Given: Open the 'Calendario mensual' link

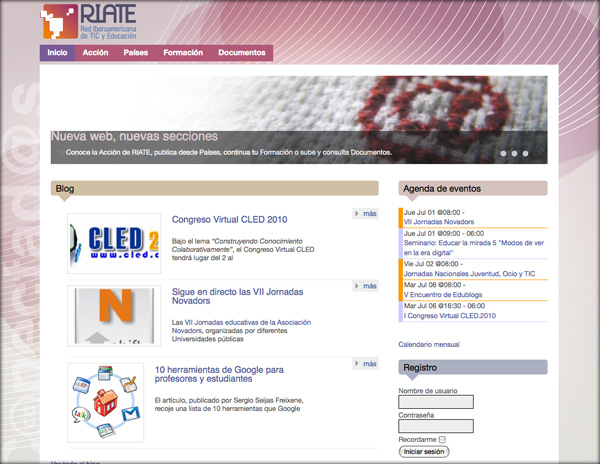Looking at the screenshot, I should (x=429, y=344).
